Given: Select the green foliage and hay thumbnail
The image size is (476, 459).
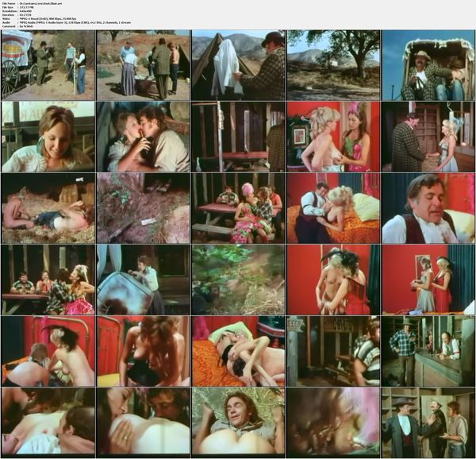Looking at the screenshot, I should [238, 280].
